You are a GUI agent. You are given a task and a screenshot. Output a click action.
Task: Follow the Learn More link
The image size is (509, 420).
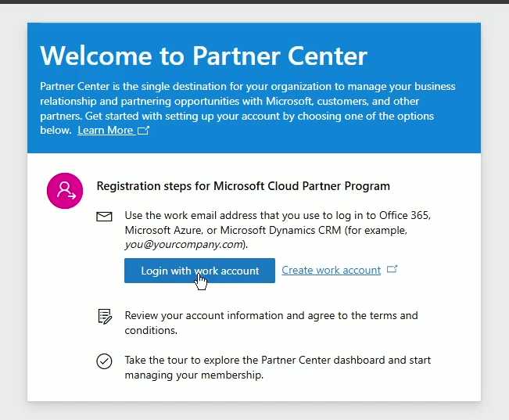click(x=105, y=131)
